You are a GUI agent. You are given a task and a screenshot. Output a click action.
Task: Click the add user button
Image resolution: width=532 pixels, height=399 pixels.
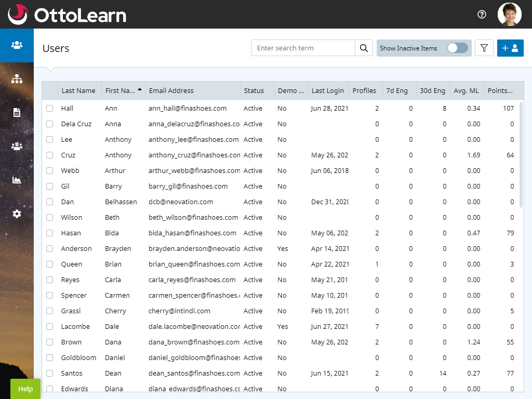(510, 48)
